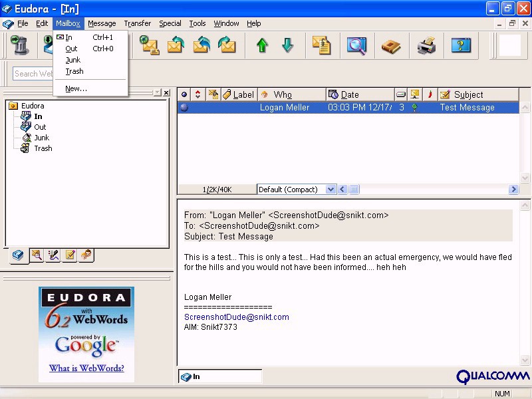Click the Forward toolbar icon
The image size is (532, 399).
[x=227, y=45]
